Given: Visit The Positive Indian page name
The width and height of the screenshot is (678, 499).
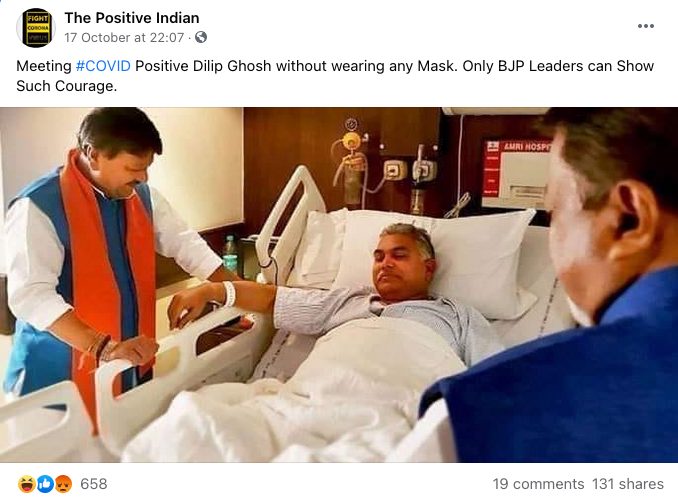Looking at the screenshot, I should 132,18.
